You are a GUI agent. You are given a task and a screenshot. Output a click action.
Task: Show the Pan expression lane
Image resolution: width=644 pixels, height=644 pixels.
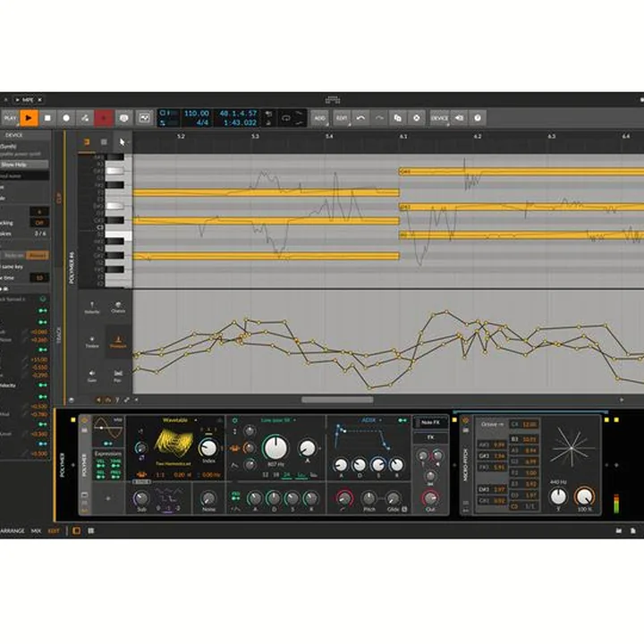tap(118, 376)
